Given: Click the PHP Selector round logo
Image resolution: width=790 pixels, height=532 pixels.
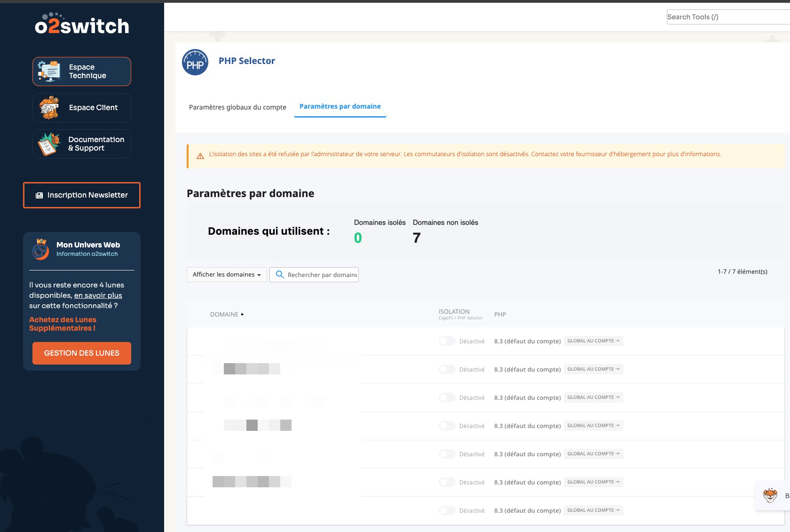Looking at the screenshot, I should coord(195,63).
